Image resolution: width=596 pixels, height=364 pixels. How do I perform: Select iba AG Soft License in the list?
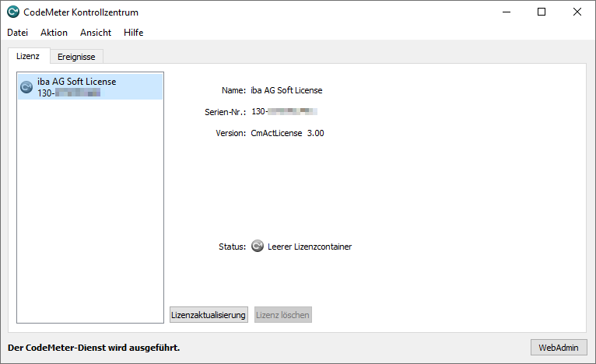point(90,86)
